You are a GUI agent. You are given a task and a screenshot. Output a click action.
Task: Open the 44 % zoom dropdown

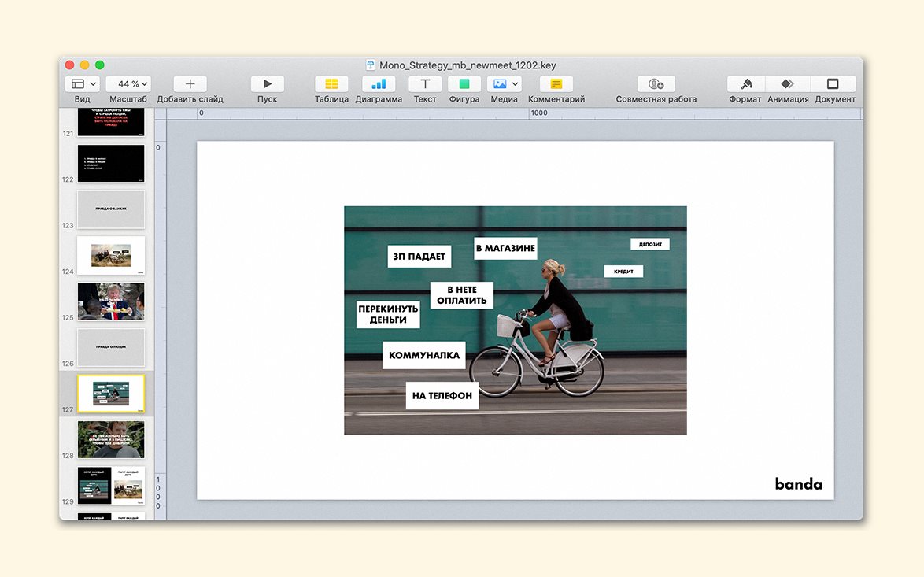[x=128, y=83]
